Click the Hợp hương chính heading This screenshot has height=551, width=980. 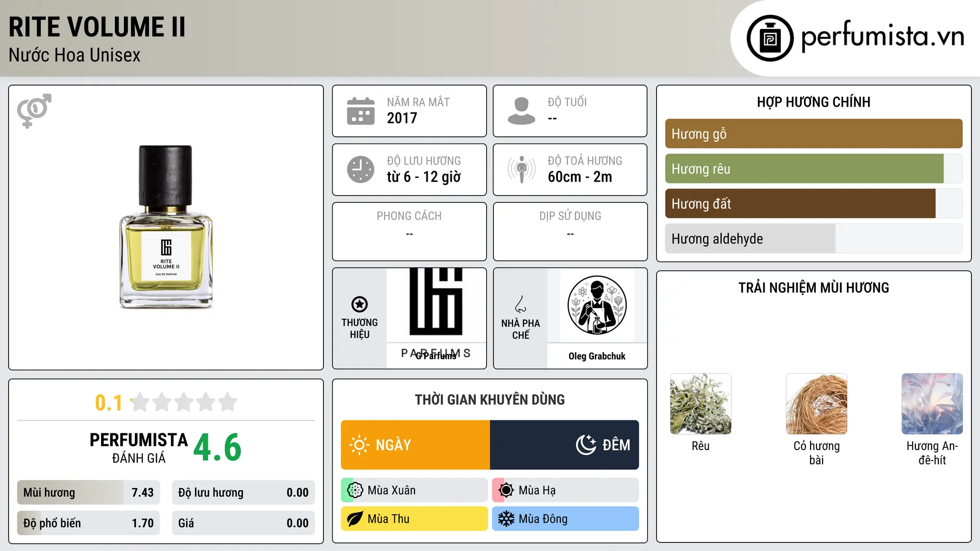(813, 102)
